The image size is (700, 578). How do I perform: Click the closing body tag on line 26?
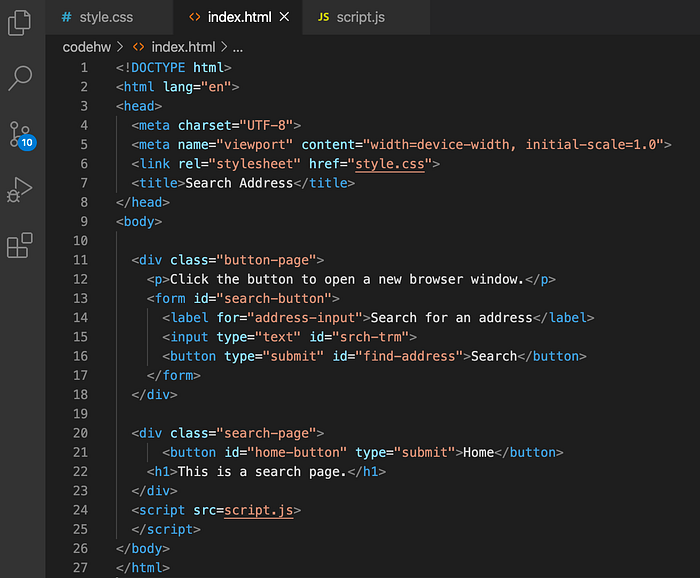[143, 549]
